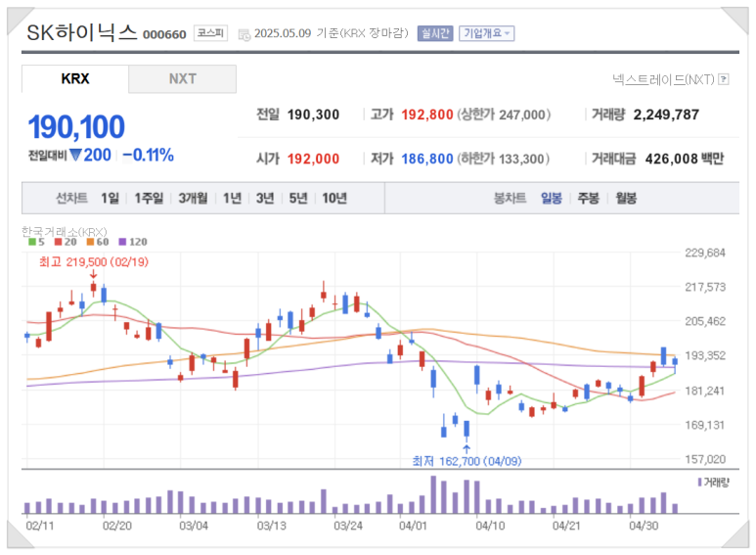Click the down-triangle change indicator icon

coord(75,155)
